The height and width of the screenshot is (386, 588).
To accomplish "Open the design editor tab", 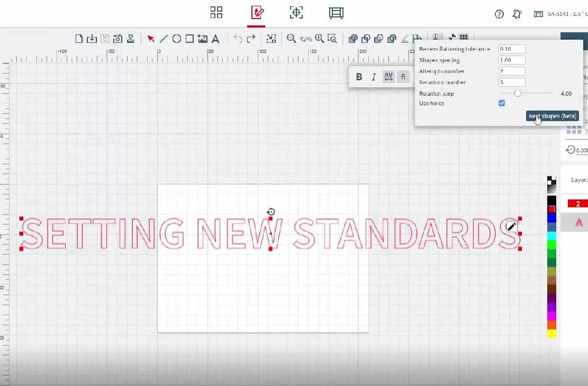I will click(x=257, y=13).
